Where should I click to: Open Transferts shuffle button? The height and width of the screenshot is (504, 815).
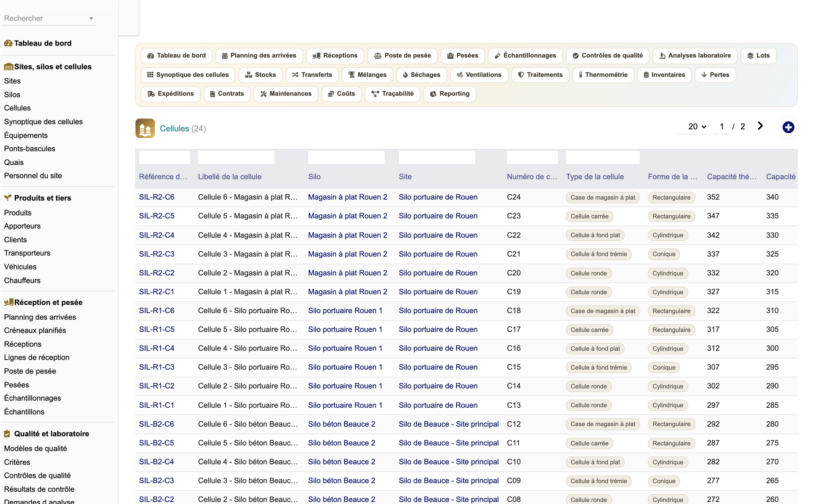point(312,75)
